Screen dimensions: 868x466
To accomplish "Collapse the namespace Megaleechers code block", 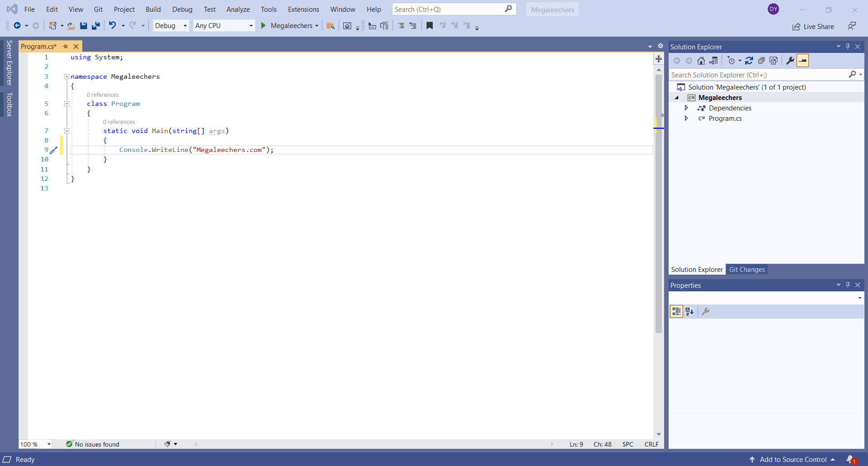I will [x=66, y=76].
